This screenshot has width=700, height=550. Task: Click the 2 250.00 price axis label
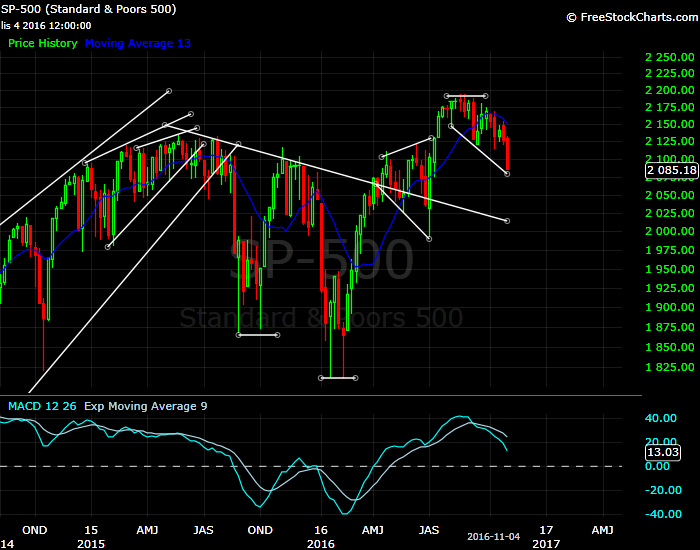click(670, 57)
